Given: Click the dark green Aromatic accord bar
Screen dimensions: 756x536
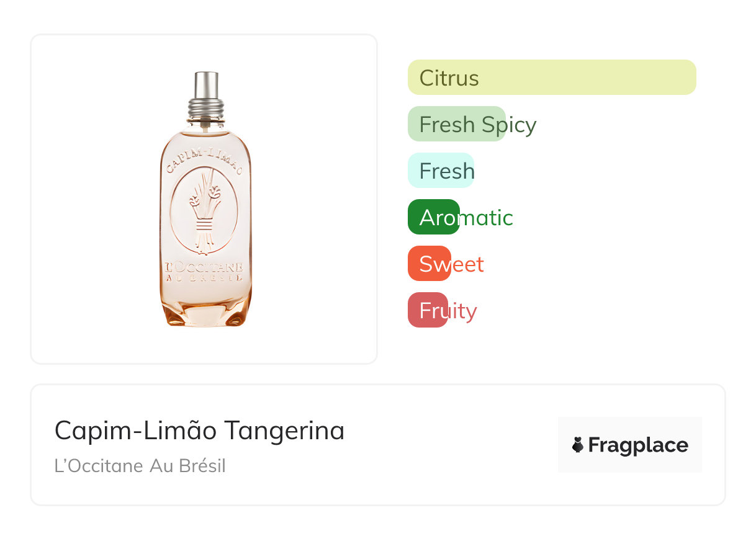Looking at the screenshot, I should tap(433, 217).
